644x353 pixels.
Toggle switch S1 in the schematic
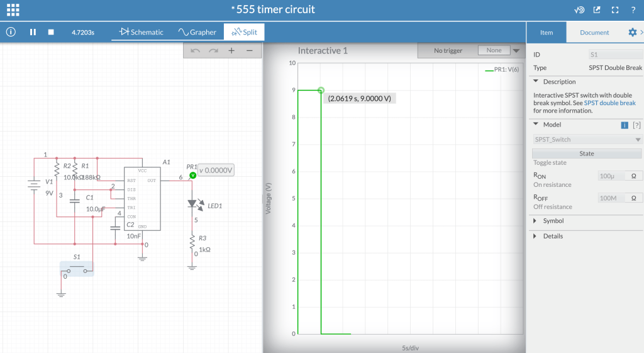coord(77,269)
